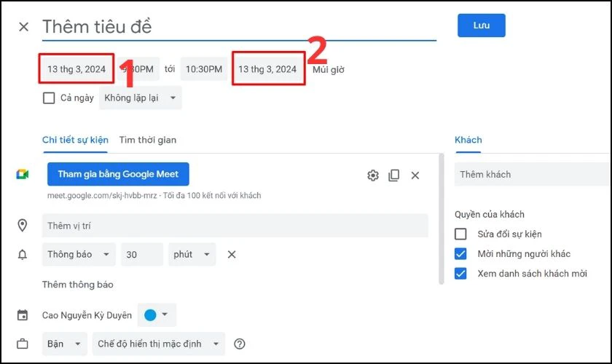The width and height of the screenshot is (612, 364).
Task: Click the 30 notification minutes field
Action: point(142,254)
